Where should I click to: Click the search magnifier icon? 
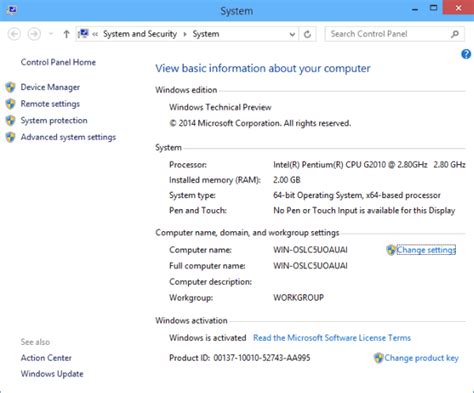[x=455, y=34]
